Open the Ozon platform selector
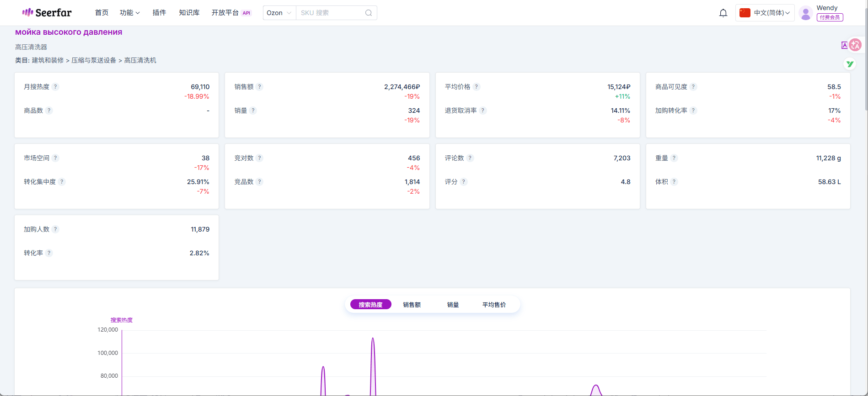Screen dimensions: 868x396 coord(279,13)
